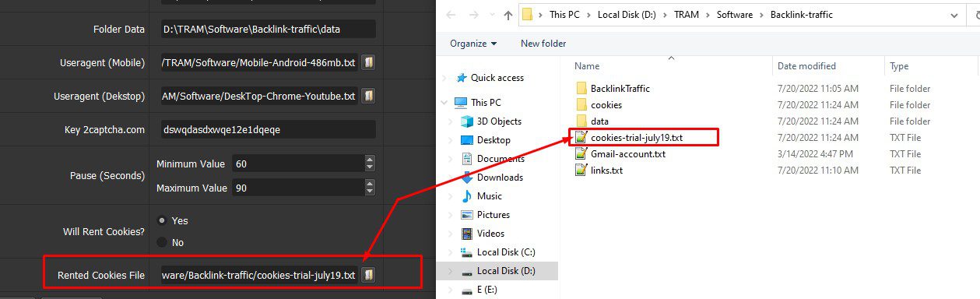Open Music icon in navigation pane

click(x=467, y=196)
